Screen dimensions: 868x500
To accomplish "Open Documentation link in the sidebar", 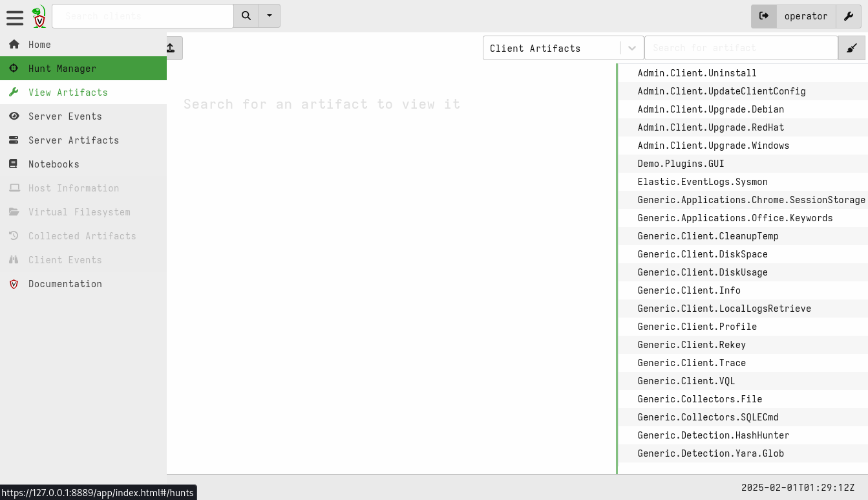I will tap(83, 284).
